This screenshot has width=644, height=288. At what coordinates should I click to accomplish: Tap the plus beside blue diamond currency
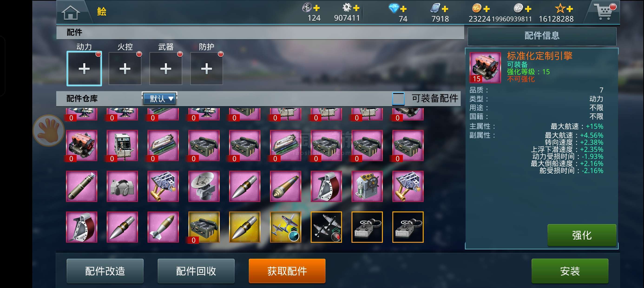click(403, 9)
